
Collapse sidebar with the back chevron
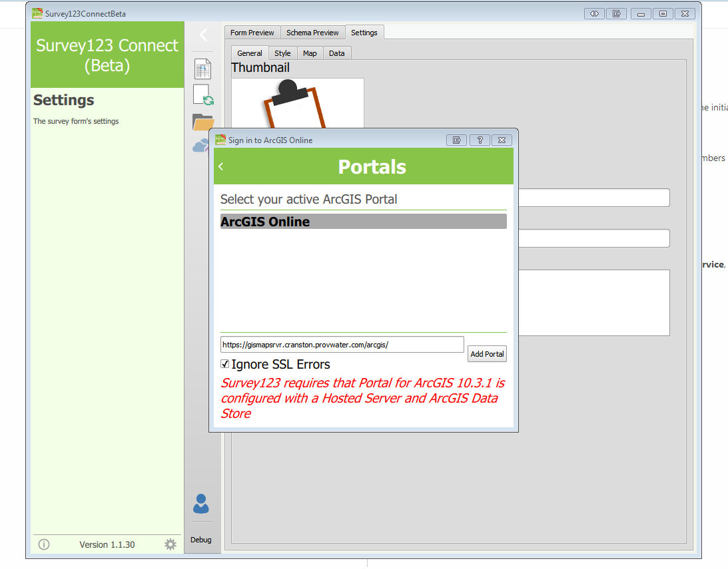(x=203, y=35)
